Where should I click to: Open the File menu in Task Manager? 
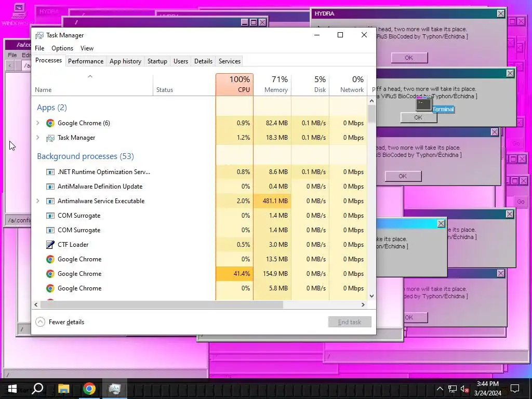tap(39, 48)
